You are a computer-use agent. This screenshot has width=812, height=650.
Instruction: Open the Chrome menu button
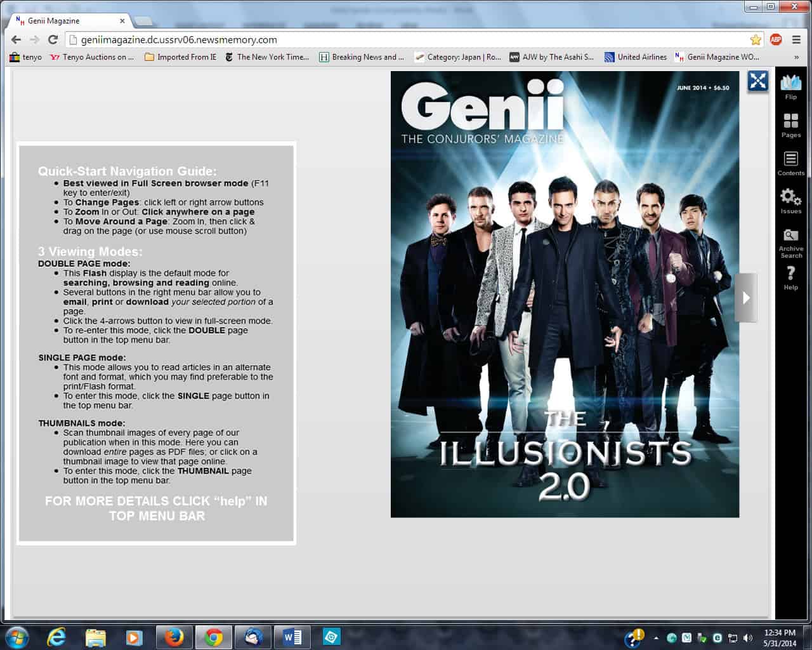(x=797, y=39)
